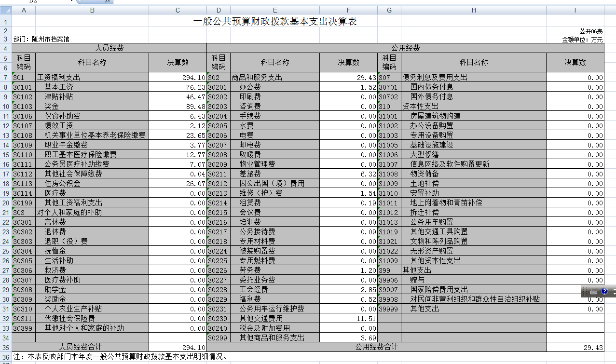Select the row 7 header
This screenshot has height=364, width=616.
[x=6, y=78]
